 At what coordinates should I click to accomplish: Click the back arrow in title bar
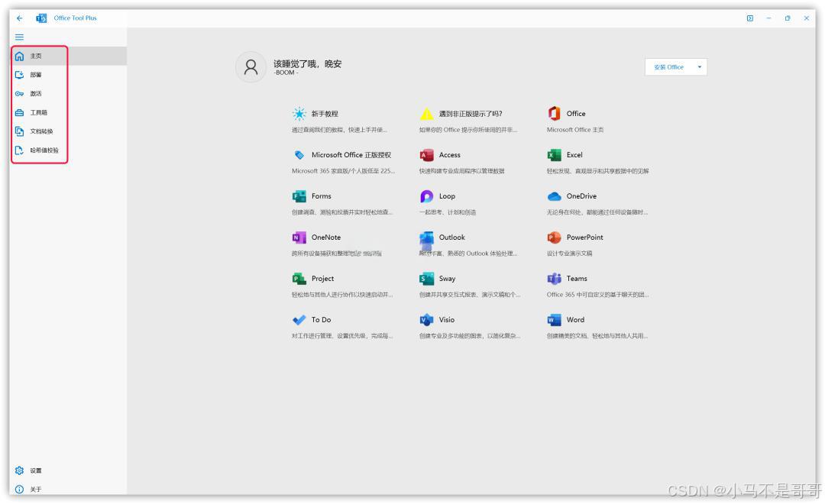point(19,18)
